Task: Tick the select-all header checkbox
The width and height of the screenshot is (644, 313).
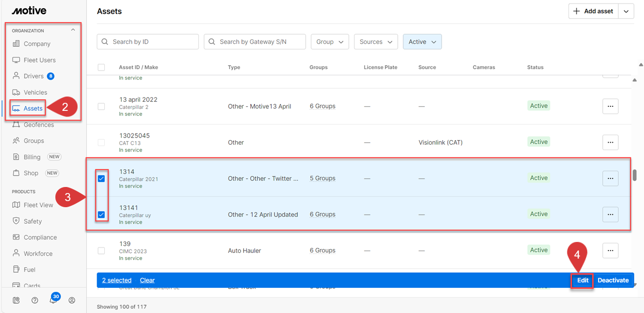Action: pyautogui.click(x=101, y=68)
